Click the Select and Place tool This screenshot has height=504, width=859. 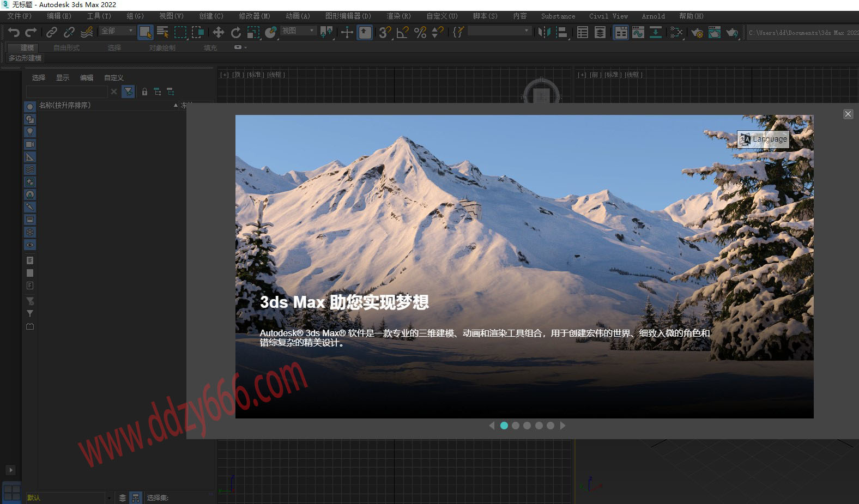pos(271,32)
